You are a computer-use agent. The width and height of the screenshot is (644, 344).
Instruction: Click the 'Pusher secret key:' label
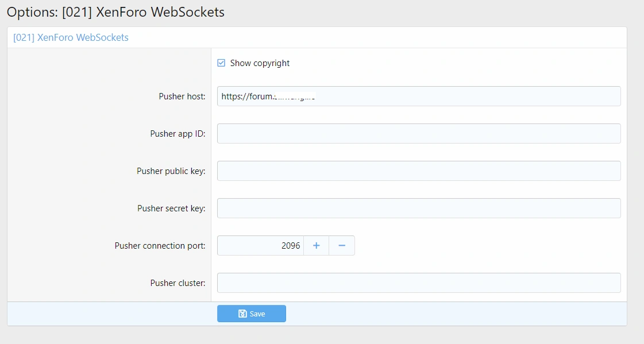[171, 208]
